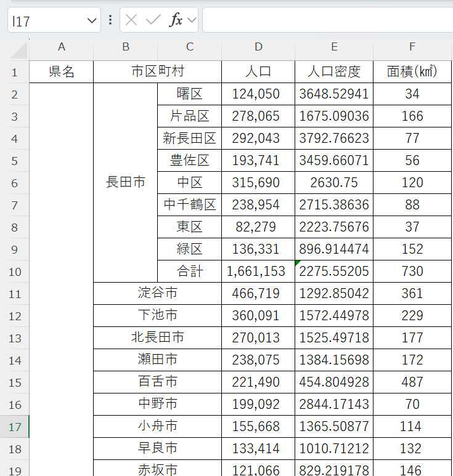Click density value 454.804928
Screen dimensions: 453x476
(334, 382)
